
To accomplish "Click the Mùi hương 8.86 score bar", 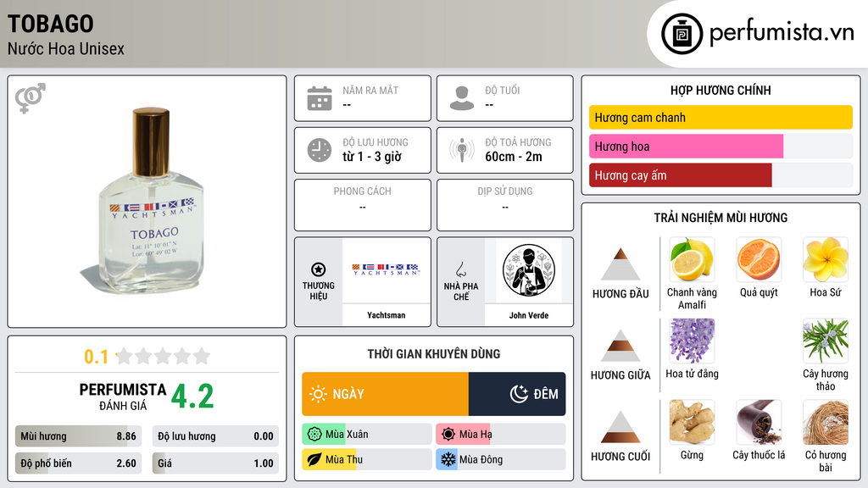I will tap(78, 436).
